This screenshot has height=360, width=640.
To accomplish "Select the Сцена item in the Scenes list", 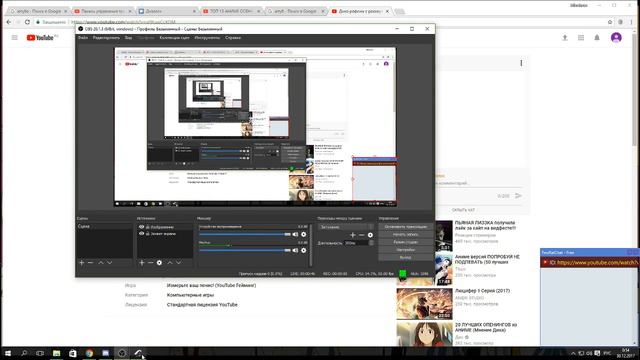I will tap(104, 226).
